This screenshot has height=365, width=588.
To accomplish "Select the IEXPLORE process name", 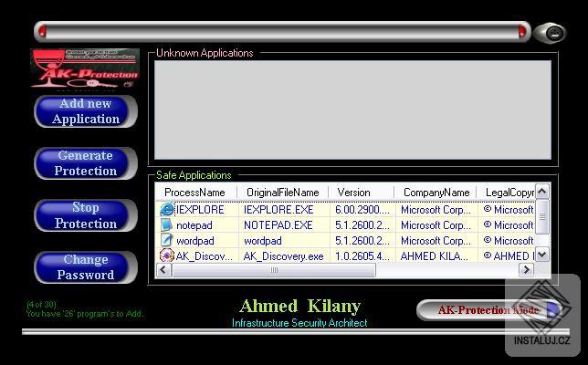I will click(x=200, y=210).
